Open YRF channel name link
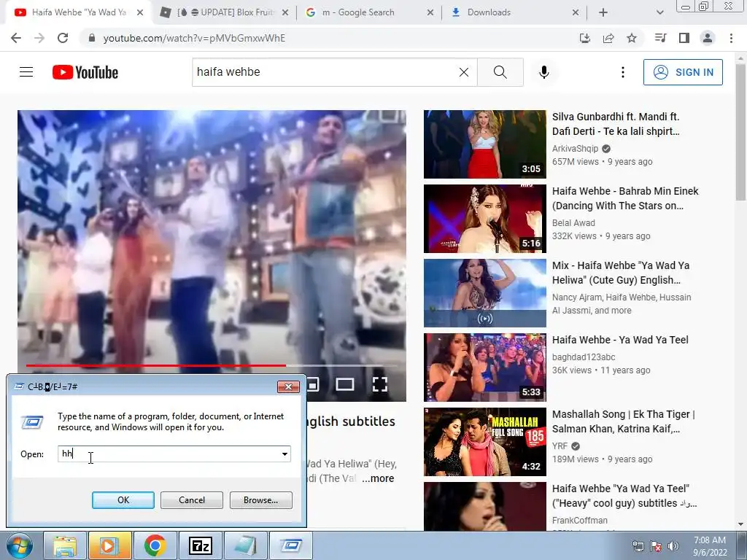Viewport: 747px width, 560px height. pyautogui.click(x=560, y=446)
